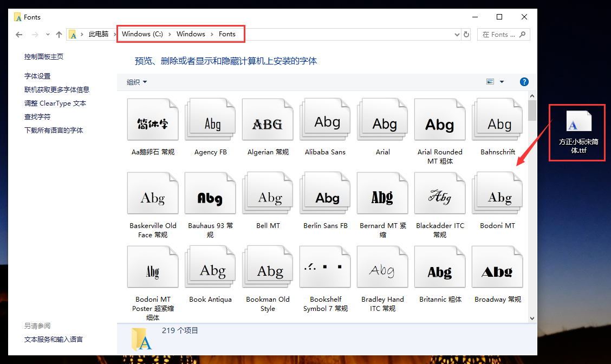Select the Arial font icon
611x364 pixels.
pos(382,119)
